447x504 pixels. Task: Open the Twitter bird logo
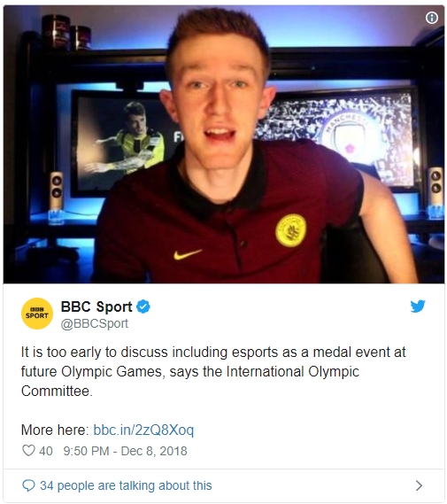418,306
